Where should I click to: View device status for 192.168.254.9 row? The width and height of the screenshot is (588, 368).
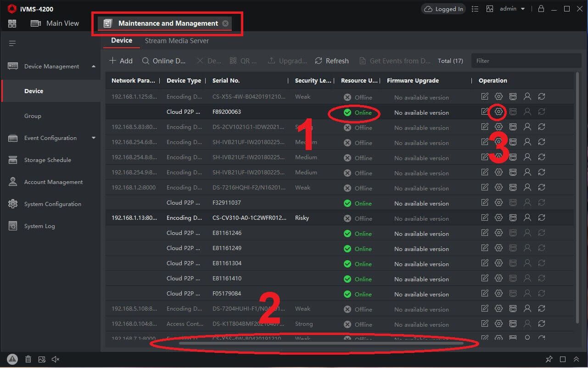[x=513, y=172]
